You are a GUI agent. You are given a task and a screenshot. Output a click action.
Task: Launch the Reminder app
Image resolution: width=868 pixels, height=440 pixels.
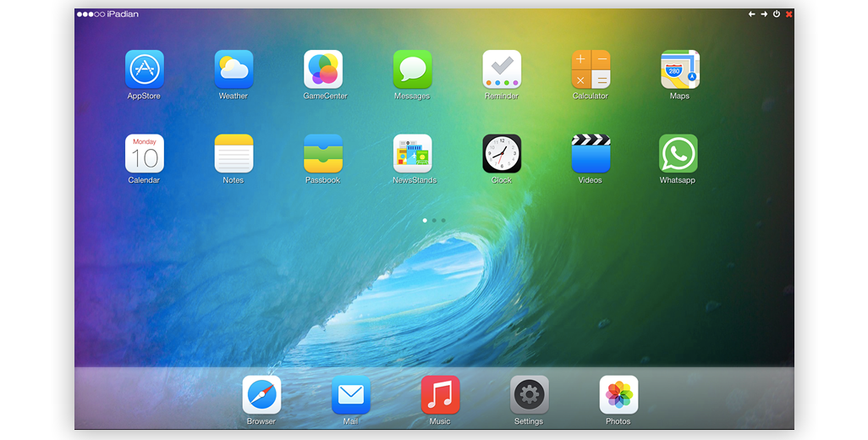pyautogui.click(x=502, y=69)
